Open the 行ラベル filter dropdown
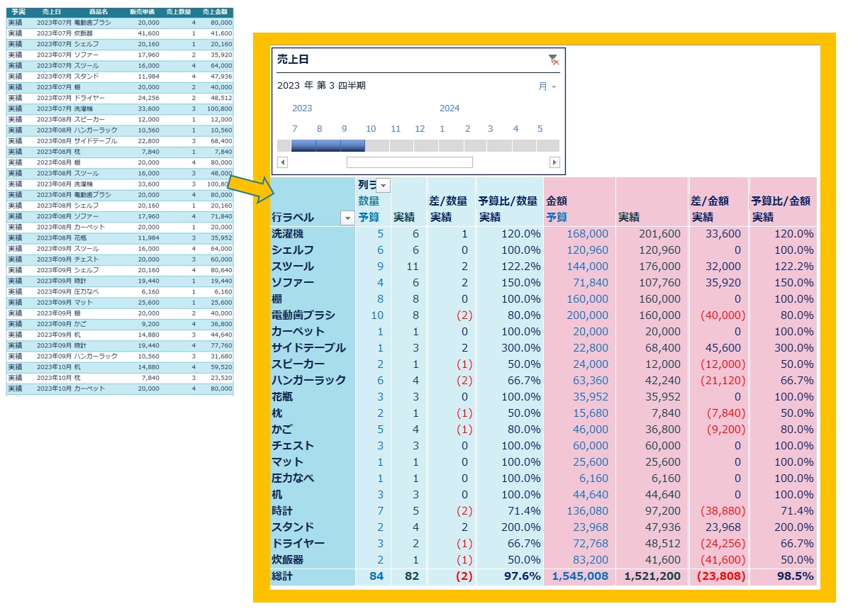The image size is (865, 616). [x=347, y=218]
